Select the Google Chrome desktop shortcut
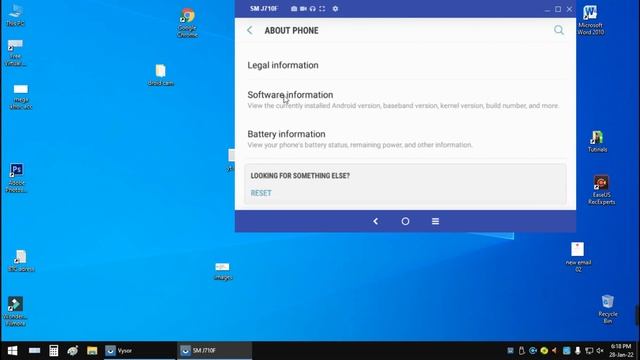The image size is (640, 360). [188, 23]
